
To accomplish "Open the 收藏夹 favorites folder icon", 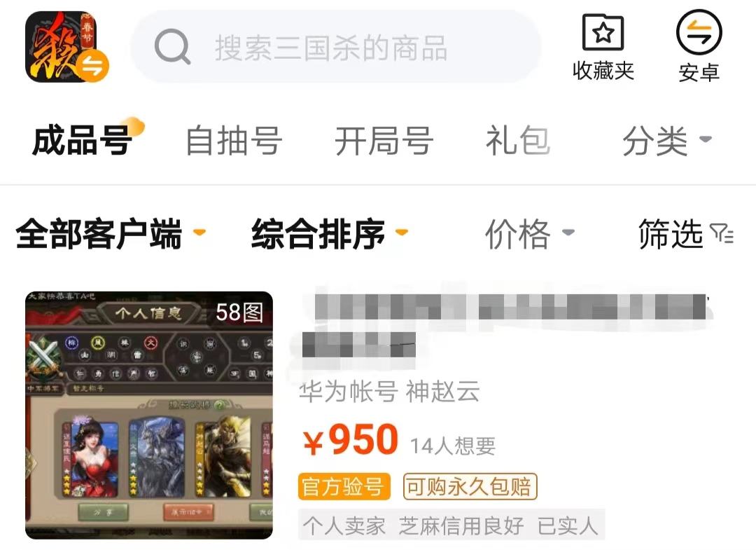I will pyautogui.click(x=603, y=32).
